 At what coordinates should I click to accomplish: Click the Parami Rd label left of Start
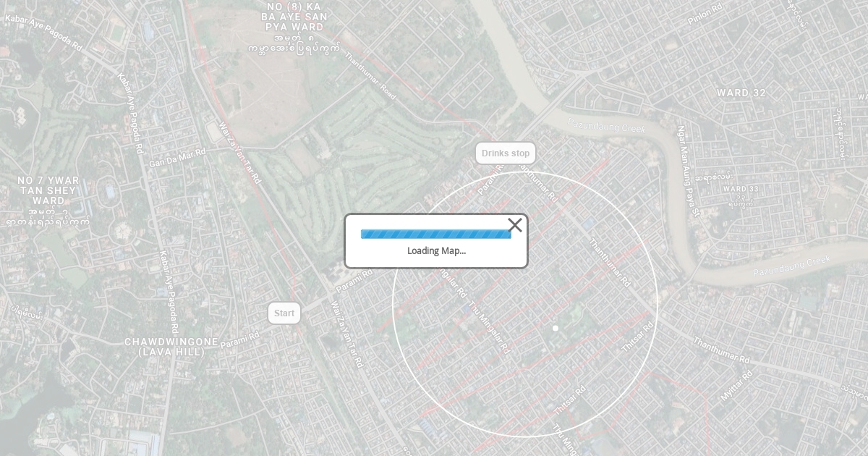click(x=240, y=339)
